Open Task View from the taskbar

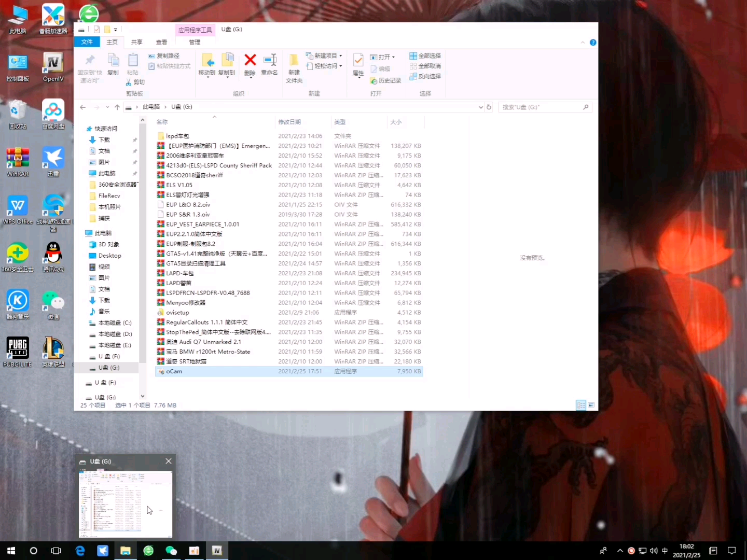(x=56, y=551)
